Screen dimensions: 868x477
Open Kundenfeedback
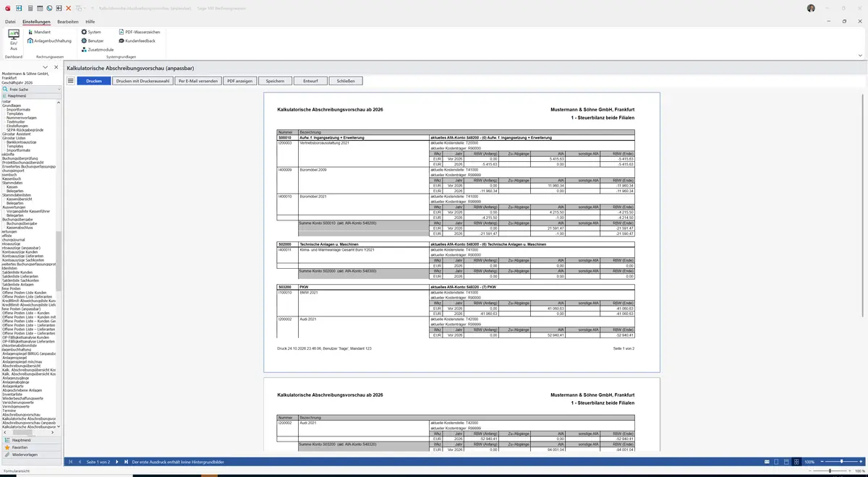tap(137, 40)
